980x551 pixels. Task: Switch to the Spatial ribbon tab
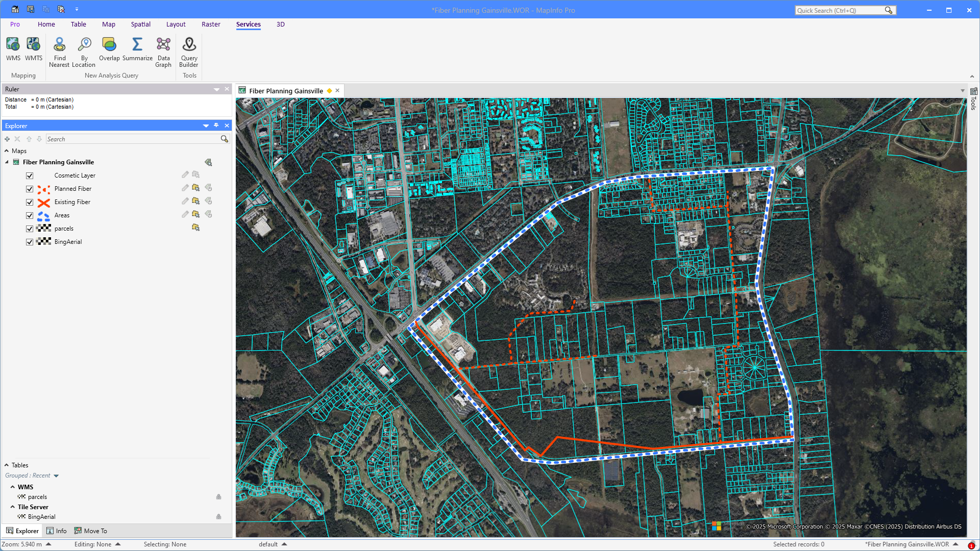(x=140, y=24)
